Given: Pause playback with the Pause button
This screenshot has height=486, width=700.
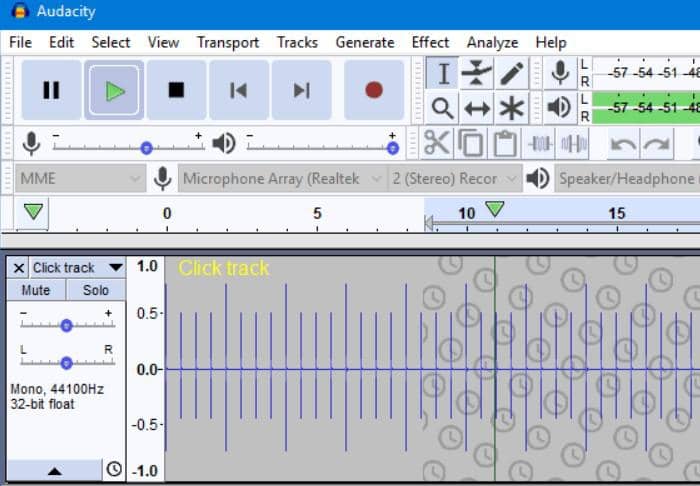Looking at the screenshot, I should (51, 90).
